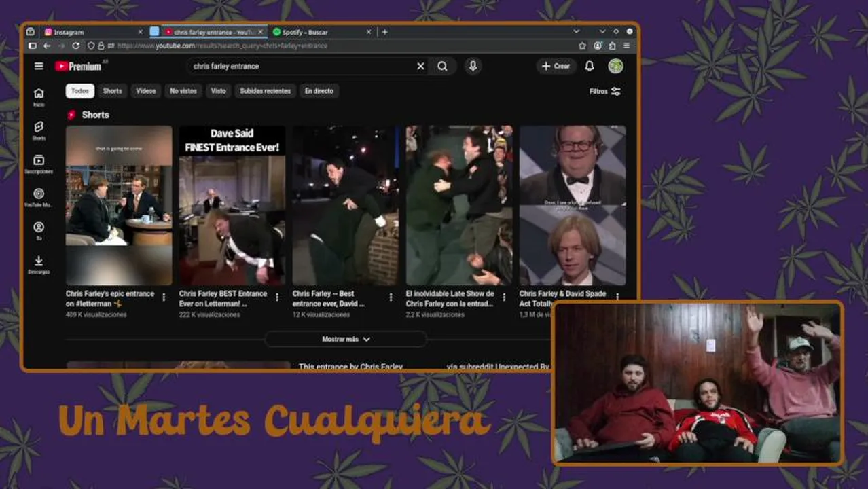Open the tab overview icon left of Instagram
This screenshot has width=868, height=489.
click(x=31, y=32)
